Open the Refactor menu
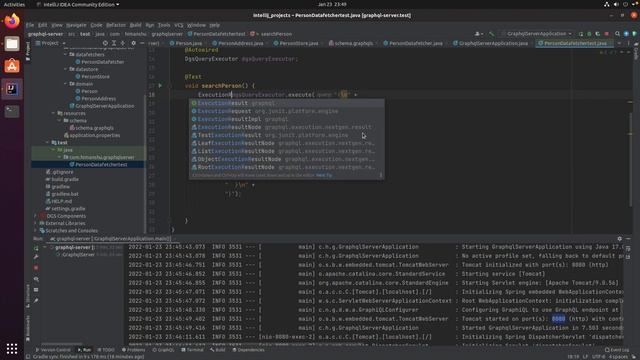This screenshot has height=360, width=640. pyautogui.click(x=116, y=25)
